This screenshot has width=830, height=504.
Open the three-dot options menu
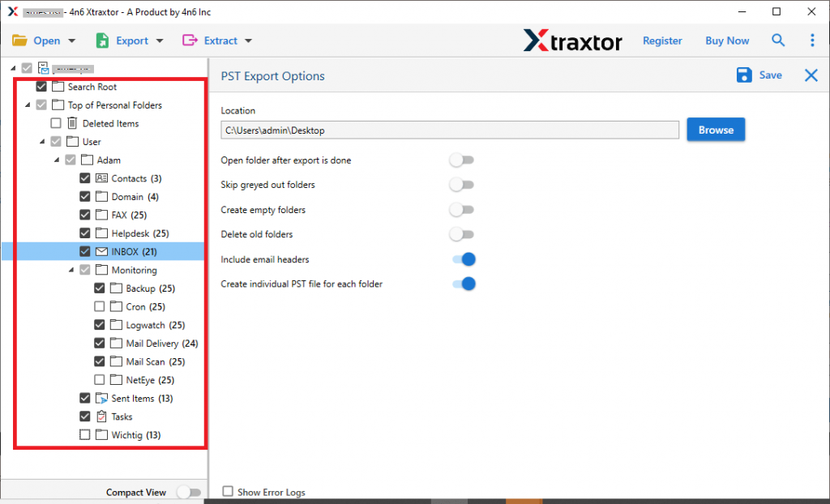[x=812, y=40]
